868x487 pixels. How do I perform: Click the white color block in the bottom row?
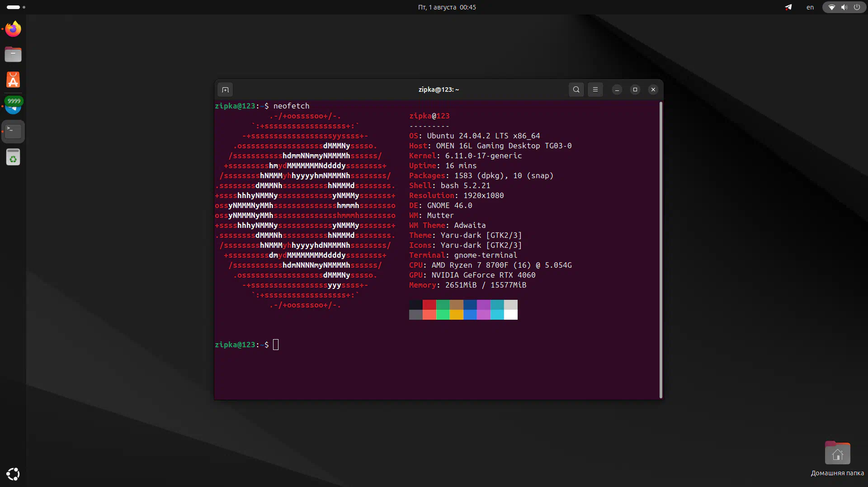(x=511, y=315)
